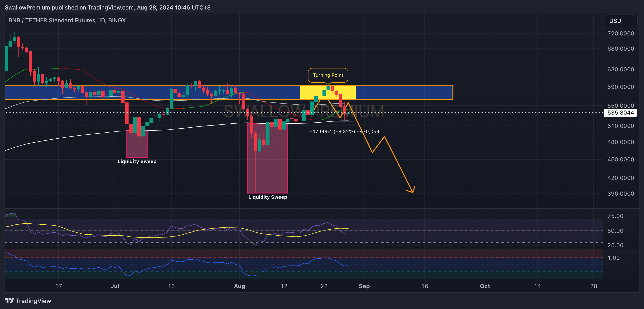This screenshot has width=644, height=309.
Task: Click the 550.0000 price axis label
Action: click(620, 106)
